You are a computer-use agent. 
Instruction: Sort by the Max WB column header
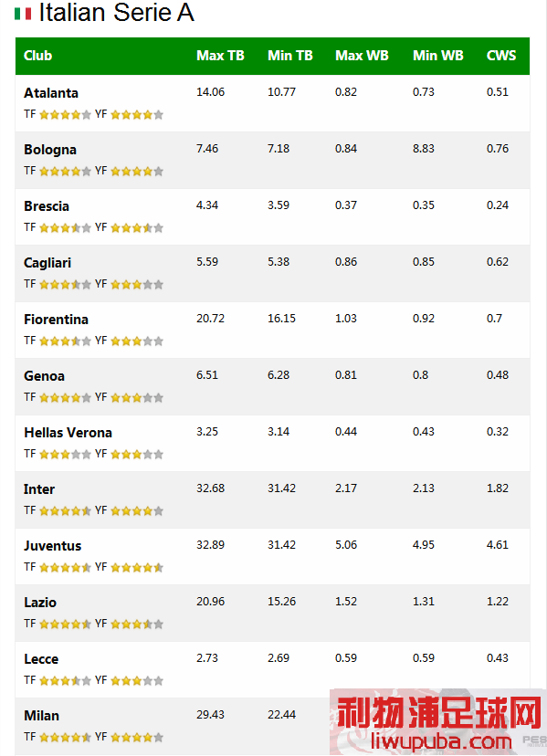coord(362,56)
